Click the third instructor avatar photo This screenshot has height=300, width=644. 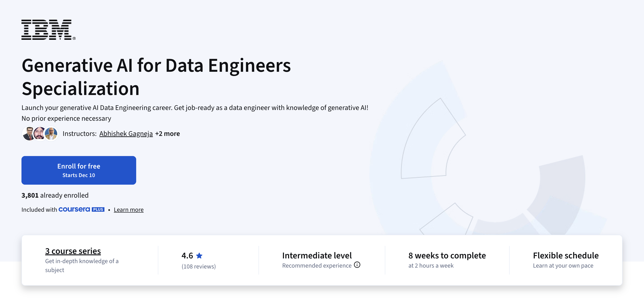pyautogui.click(x=51, y=133)
